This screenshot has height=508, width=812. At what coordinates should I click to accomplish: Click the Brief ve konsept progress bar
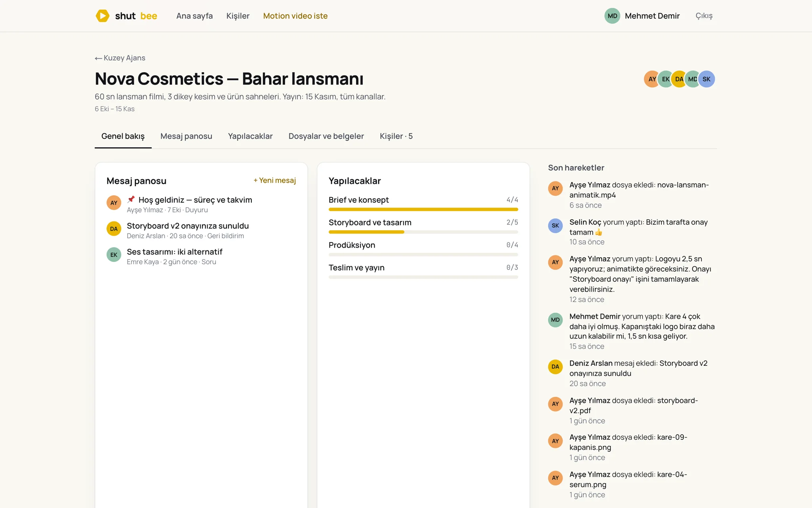click(x=423, y=209)
